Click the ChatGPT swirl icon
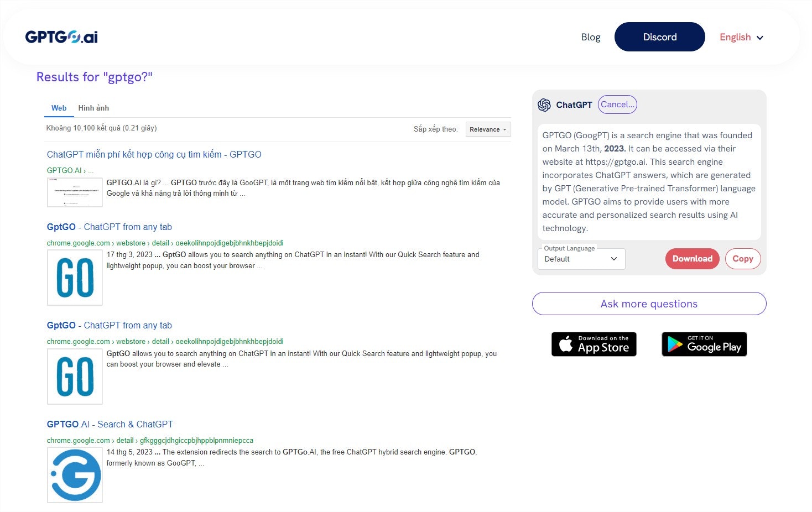 click(544, 105)
